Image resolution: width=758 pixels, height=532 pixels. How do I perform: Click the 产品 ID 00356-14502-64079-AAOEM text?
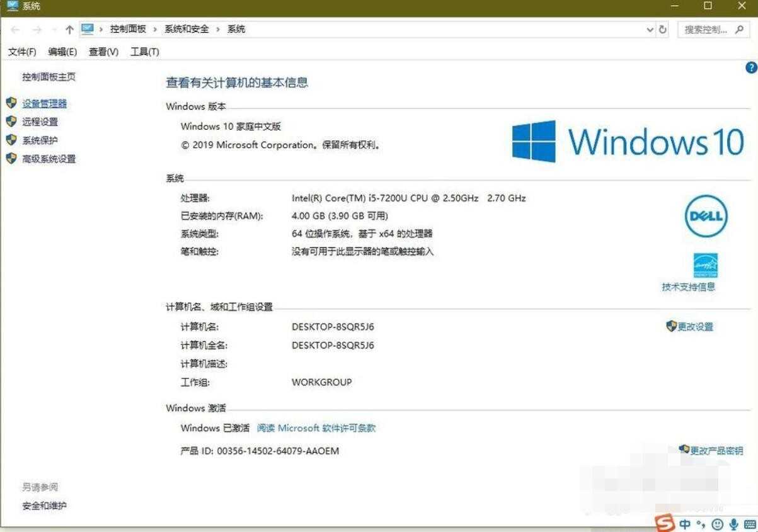[260, 451]
